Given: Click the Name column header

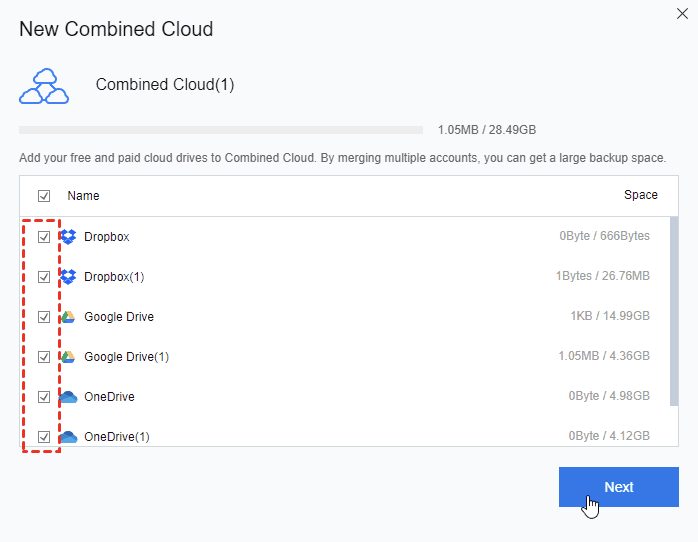Looking at the screenshot, I should [83, 196].
